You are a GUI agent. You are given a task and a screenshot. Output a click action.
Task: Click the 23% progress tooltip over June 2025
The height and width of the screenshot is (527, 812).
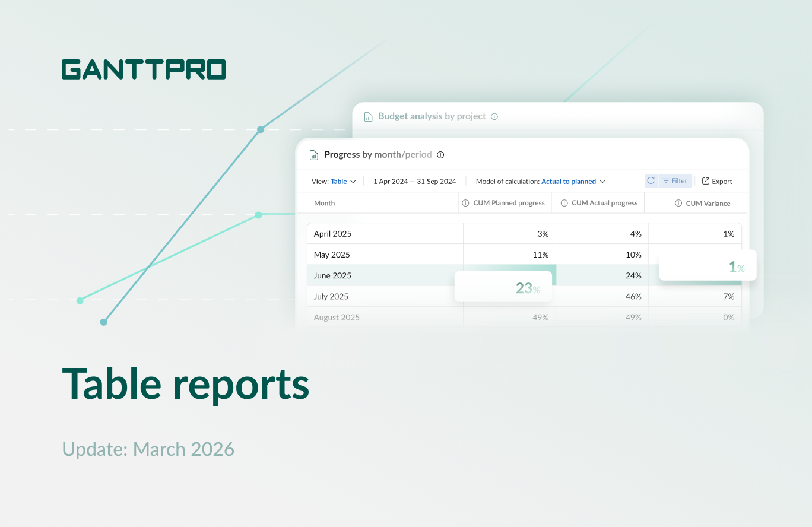503,287
